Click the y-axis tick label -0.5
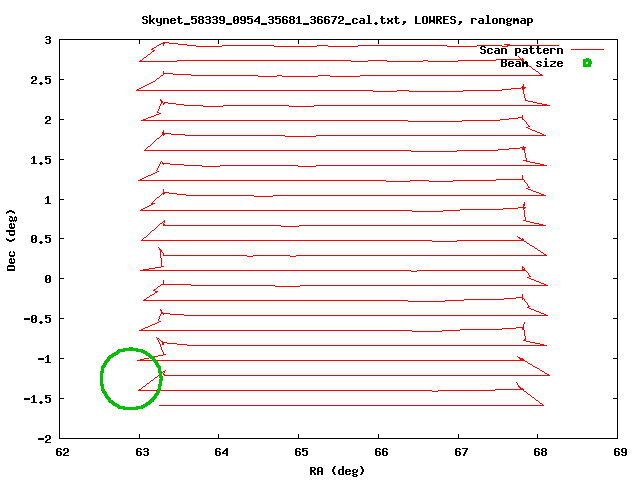Screen dimensions: 640x480 38,319
